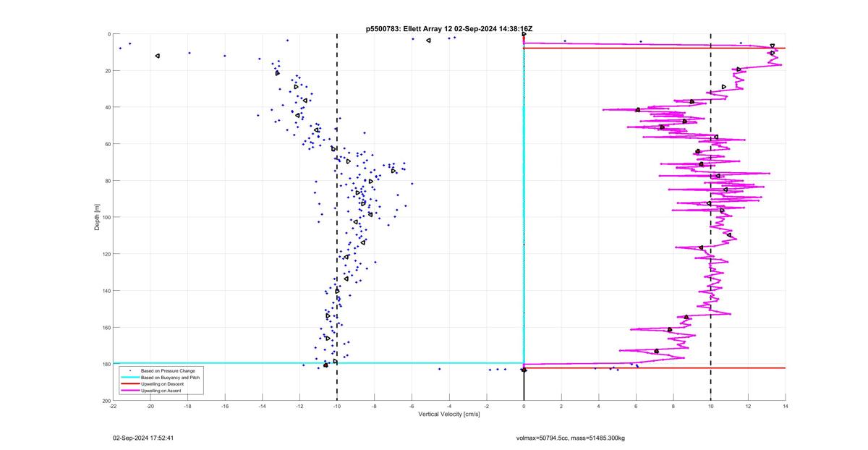Click depth axis tick label '100'
This screenshot has width=868, height=450.
pyautogui.click(x=106, y=217)
